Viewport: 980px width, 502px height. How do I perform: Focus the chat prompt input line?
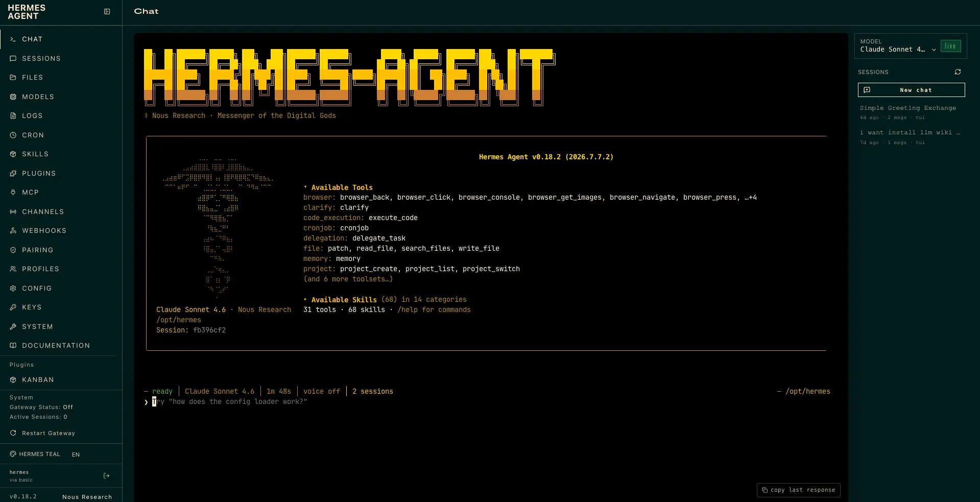pyautogui.click(x=487, y=402)
